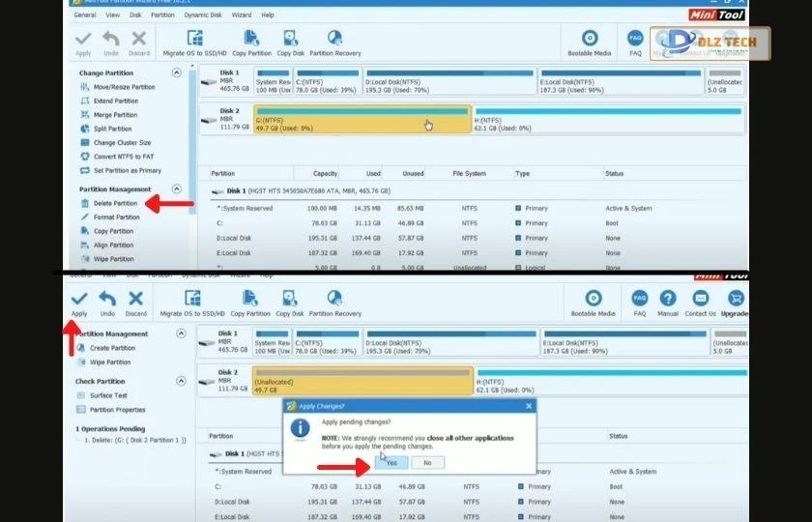Open the Partition menu
The image size is (812, 522).
(162, 15)
